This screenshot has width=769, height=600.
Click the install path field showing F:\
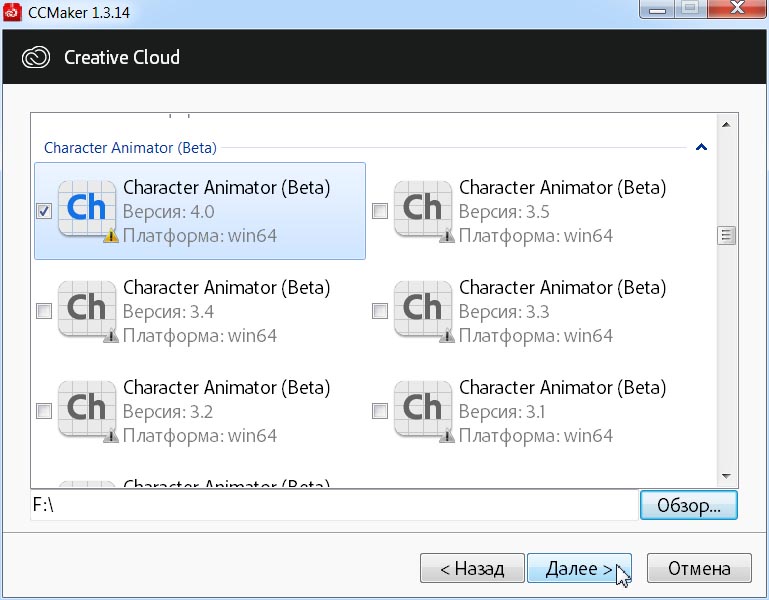(x=334, y=505)
